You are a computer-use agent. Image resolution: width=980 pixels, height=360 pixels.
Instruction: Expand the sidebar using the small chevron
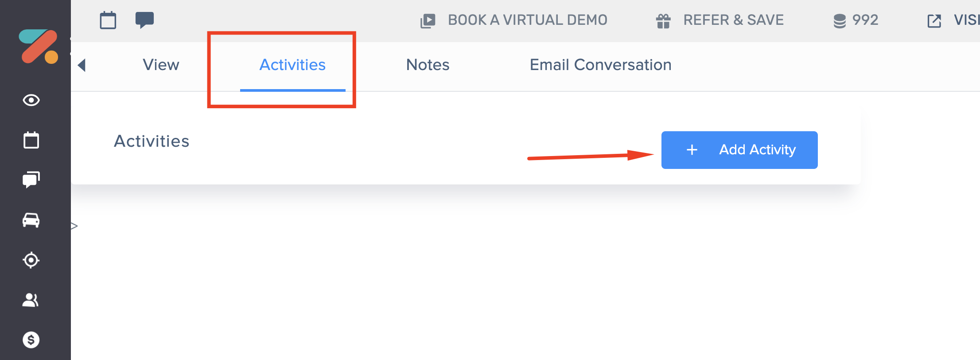[74, 226]
